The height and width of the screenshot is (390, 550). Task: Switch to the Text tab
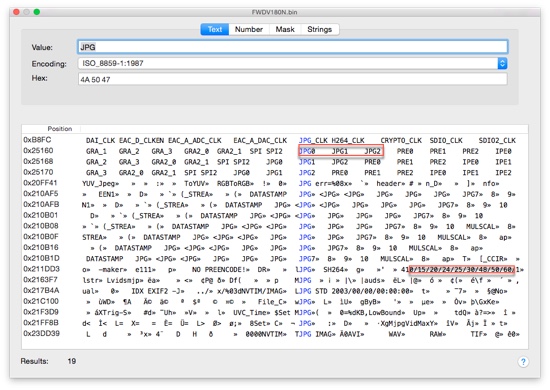(215, 29)
